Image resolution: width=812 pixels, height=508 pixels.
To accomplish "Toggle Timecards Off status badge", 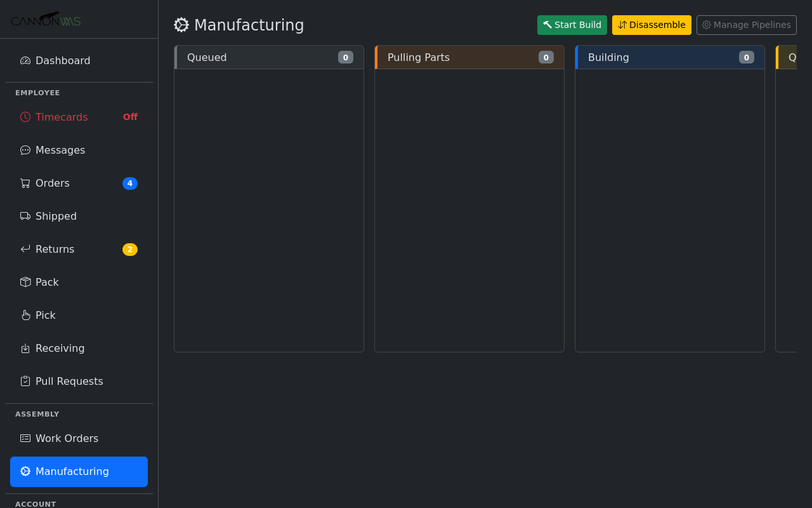I will click(x=129, y=117).
